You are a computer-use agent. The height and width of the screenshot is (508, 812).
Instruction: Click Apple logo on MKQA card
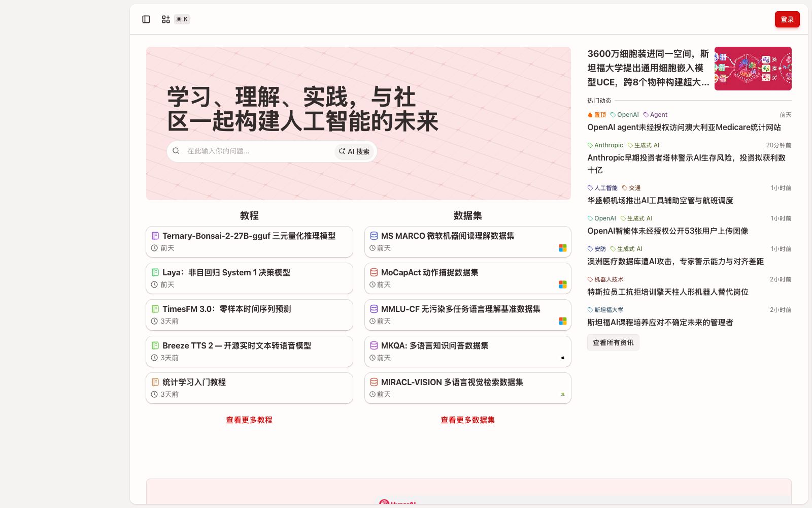[x=563, y=358]
